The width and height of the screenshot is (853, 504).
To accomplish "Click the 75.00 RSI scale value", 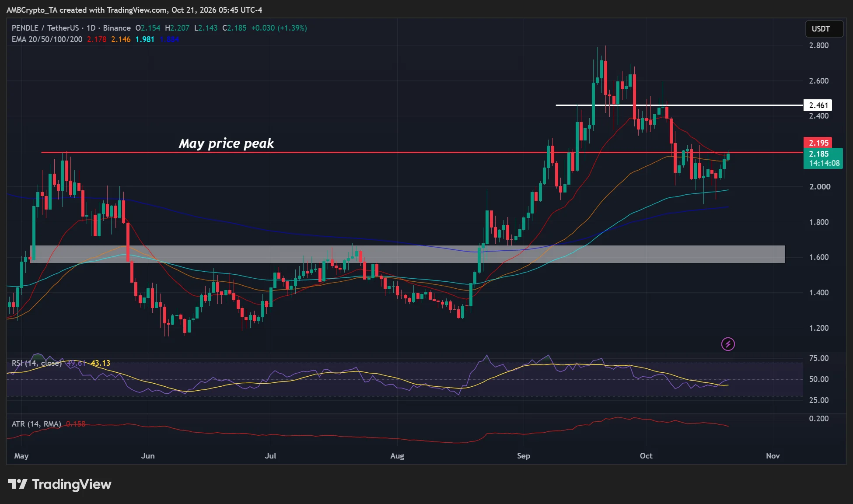I will click(x=819, y=358).
